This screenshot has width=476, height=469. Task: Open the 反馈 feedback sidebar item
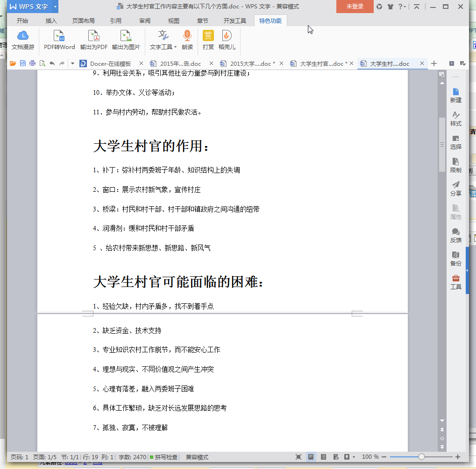[455, 235]
